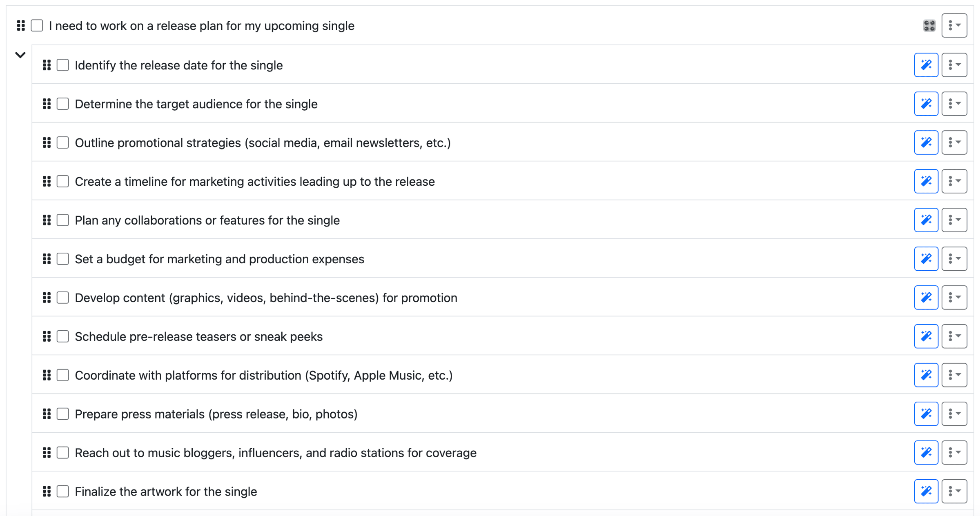Screen dimensions: 980x516
Task: Open options dropdown for Identify the release date
Action: (954, 65)
